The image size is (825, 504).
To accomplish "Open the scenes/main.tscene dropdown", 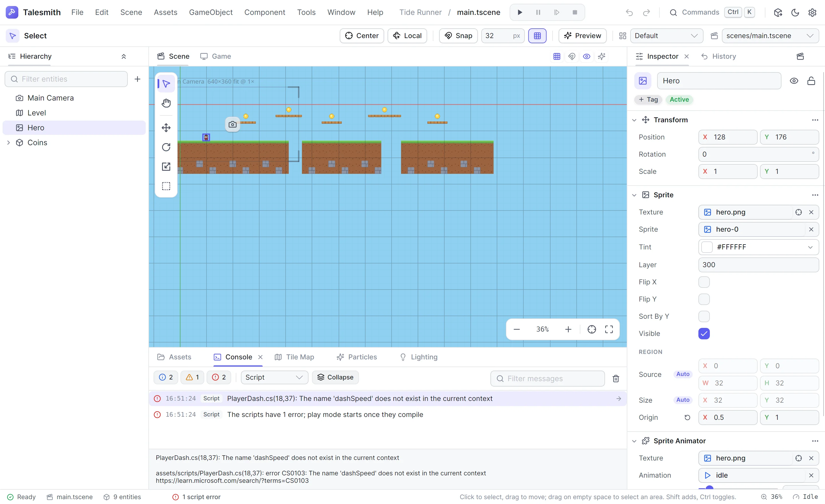I will pos(770,36).
